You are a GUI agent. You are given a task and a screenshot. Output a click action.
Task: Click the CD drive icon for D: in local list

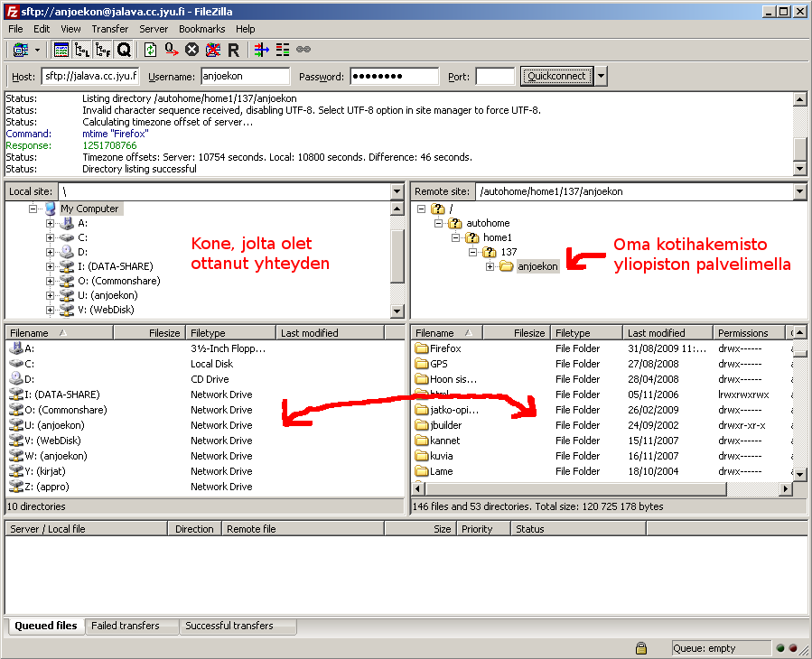pyautogui.click(x=16, y=379)
